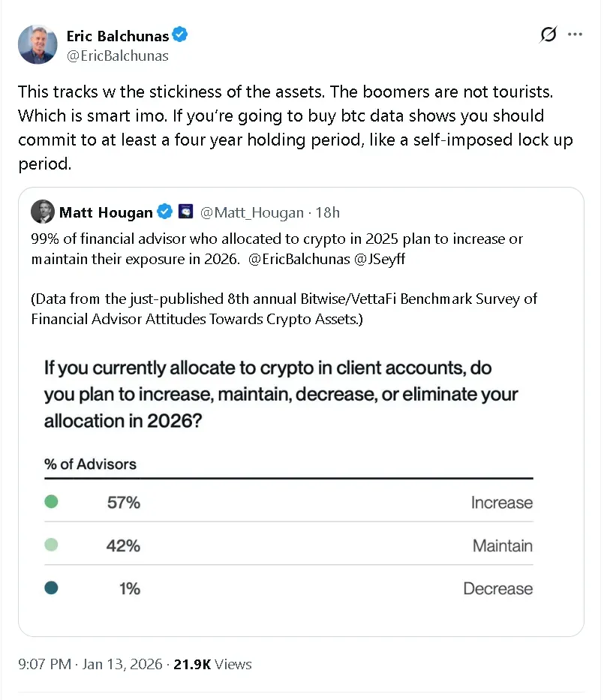Image resolution: width=607 pixels, height=700 pixels.
Task: Open Matt Hougan's name in the quoted post
Action: (x=105, y=212)
